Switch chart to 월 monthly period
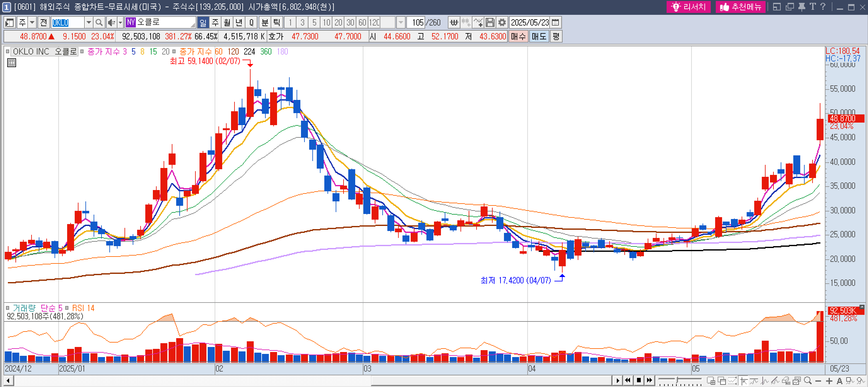Image resolution: width=868 pixels, height=387 pixels. 227,23
